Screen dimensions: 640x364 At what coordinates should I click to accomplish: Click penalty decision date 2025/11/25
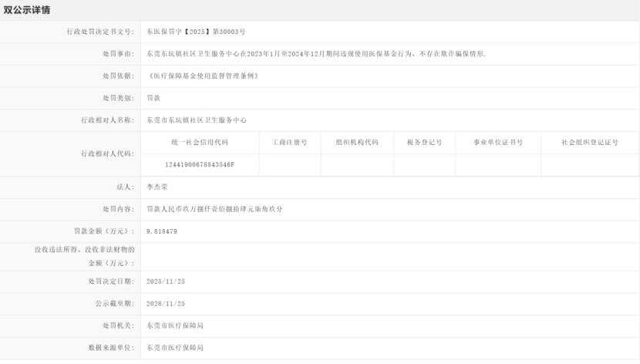(166, 281)
